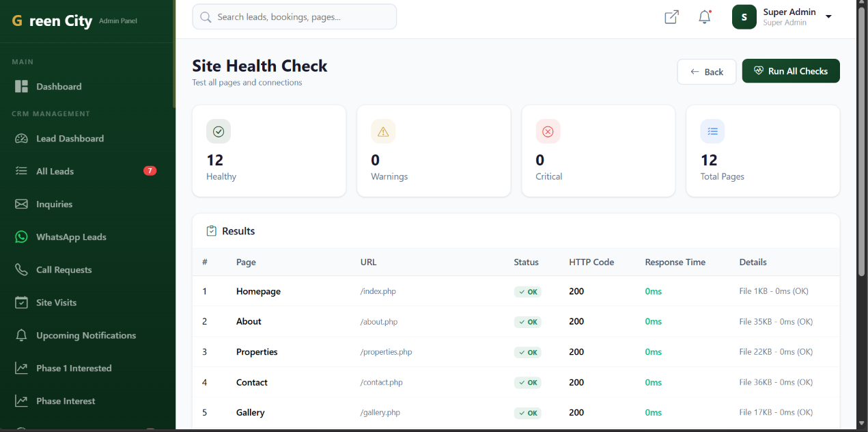Go to All Leads in sidebar
868x432 pixels.
[x=87, y=171]
